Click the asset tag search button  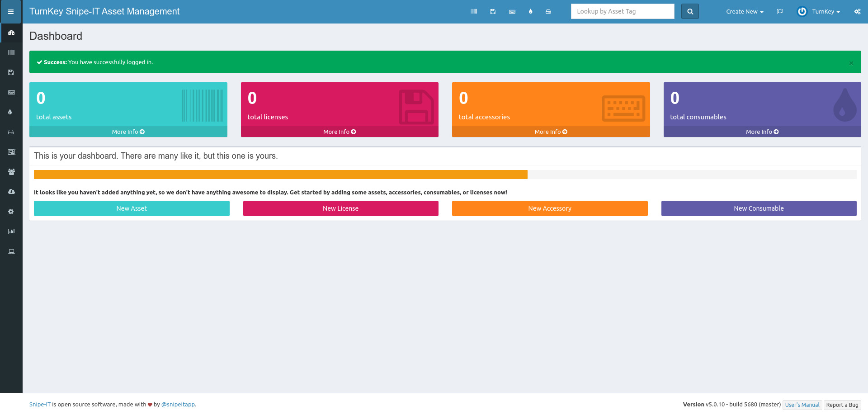tap(690, 12)
